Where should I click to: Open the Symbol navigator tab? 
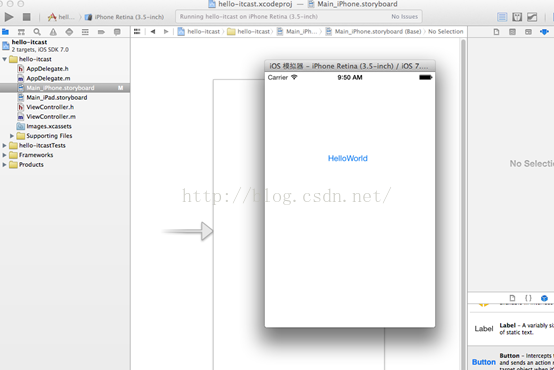coord(21,32)
